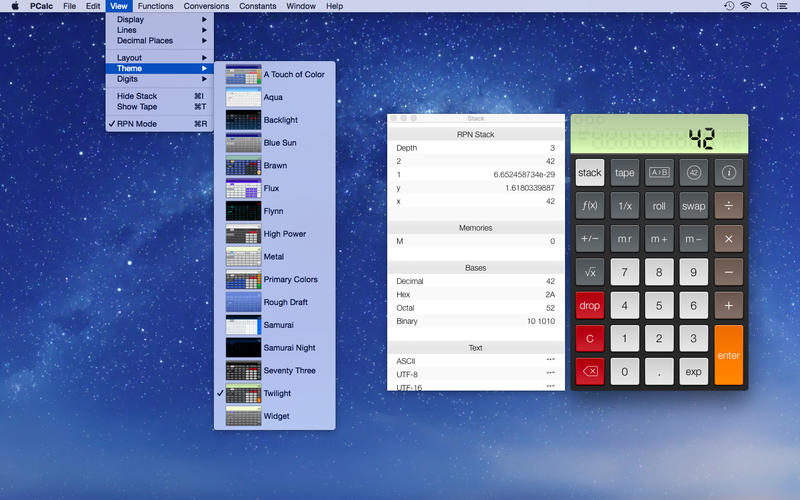This screenshot has width=800, height=500.
Task: Click the divide operator key
Action: [x=729, y=206]
